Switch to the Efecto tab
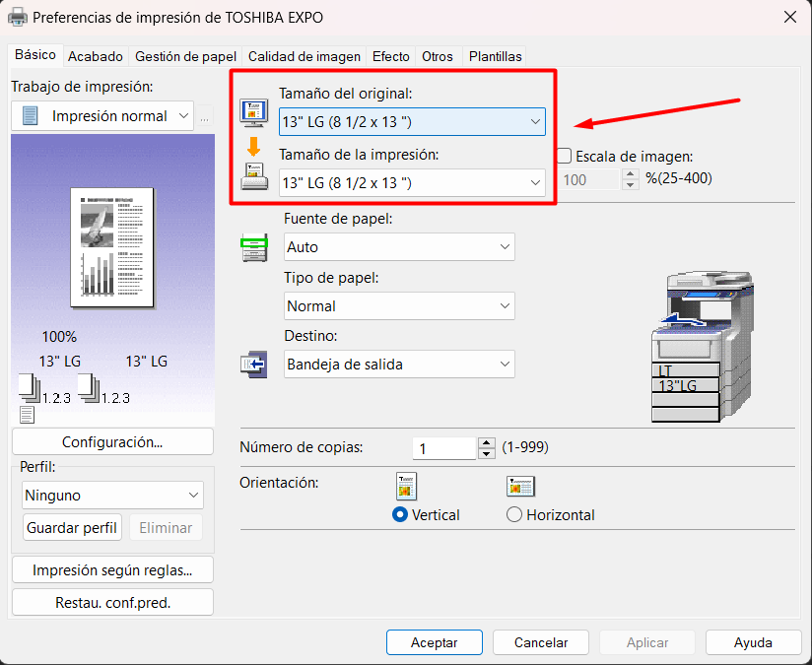The image size is (812, 665). (391, 56)
